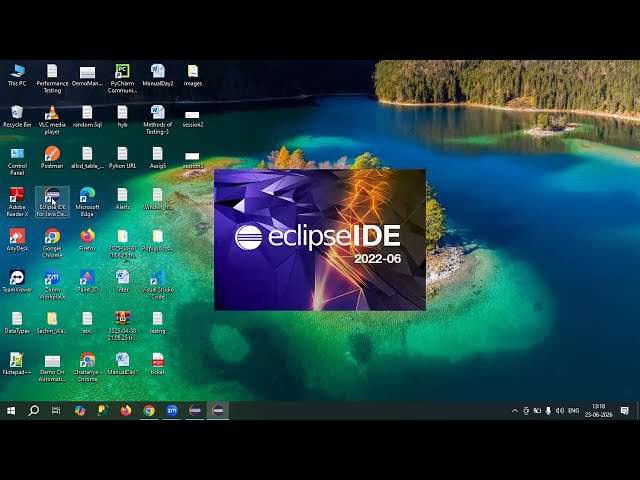The width and height of the screenshot is (640, 480).
Task: Select the WinRAR archive 2025-04-30 icon
Action: click(122, 326)
